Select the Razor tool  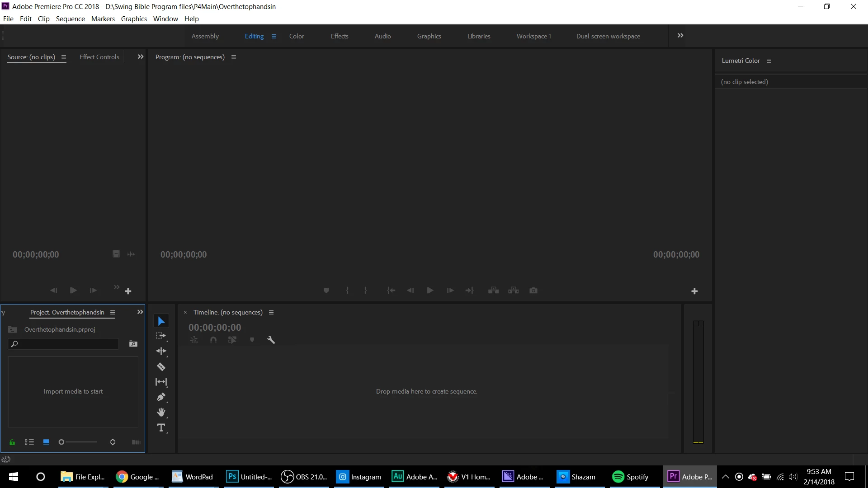pyautogui.click(x=161, y=366)
